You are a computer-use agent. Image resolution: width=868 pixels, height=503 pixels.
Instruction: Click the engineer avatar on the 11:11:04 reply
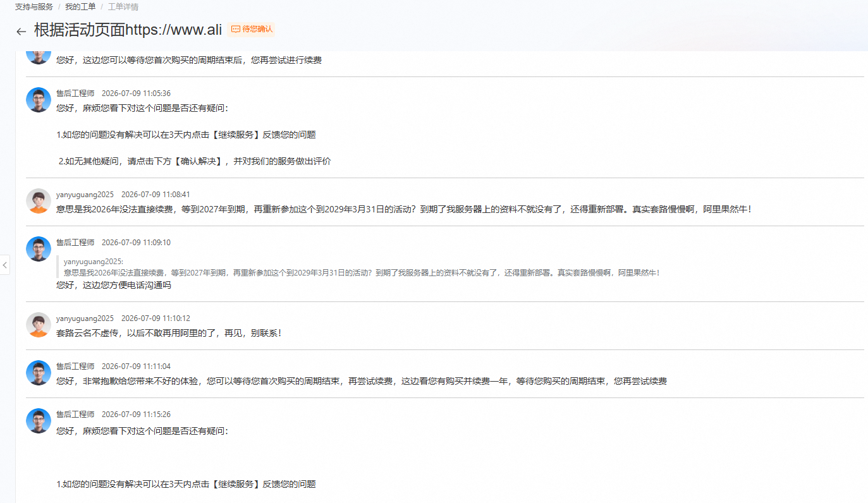coord(39,373)
